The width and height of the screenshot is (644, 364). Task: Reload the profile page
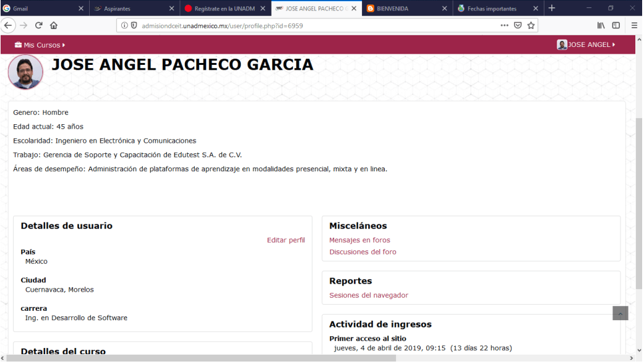[x=38, y=25]
